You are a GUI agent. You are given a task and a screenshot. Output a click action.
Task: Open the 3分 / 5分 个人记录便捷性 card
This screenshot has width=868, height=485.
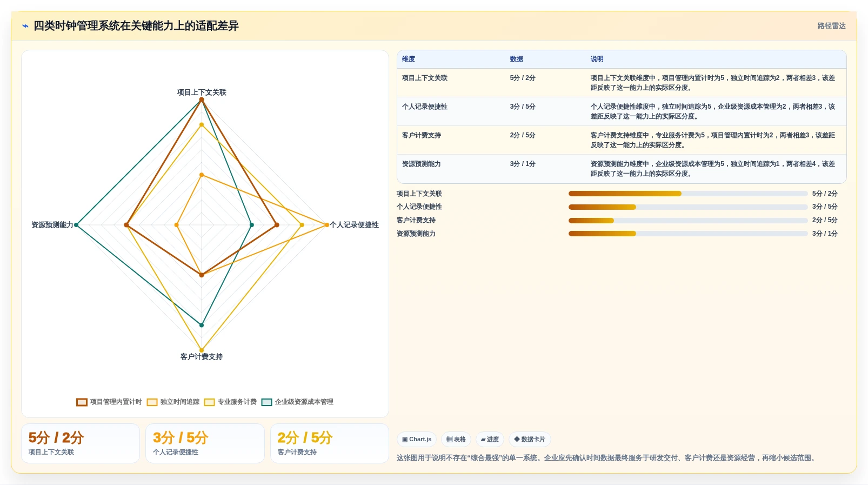pyautogui.click(x=205, y=443)
